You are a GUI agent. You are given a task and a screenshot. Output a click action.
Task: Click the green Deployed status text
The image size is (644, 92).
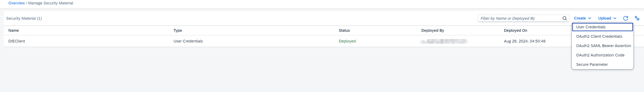347,41
